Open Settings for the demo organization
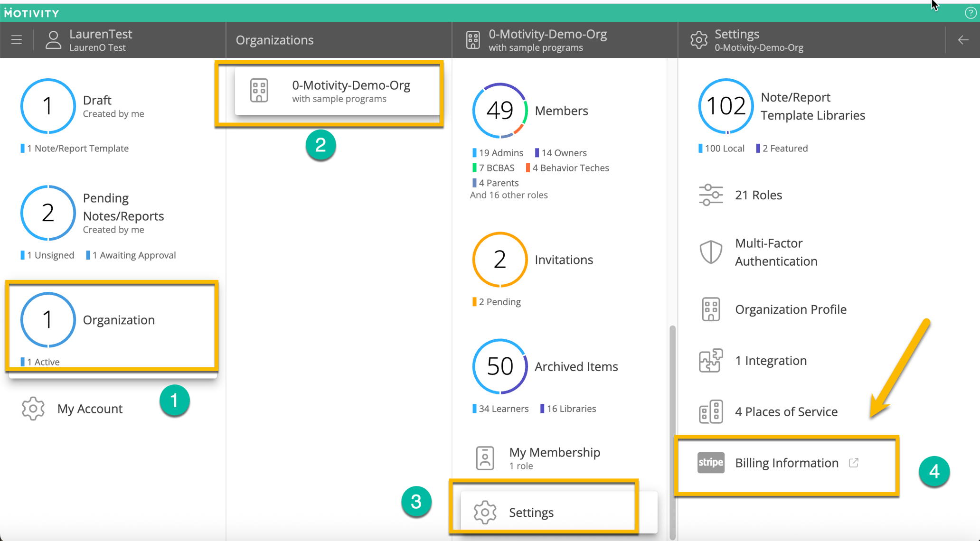 [531, 513]
